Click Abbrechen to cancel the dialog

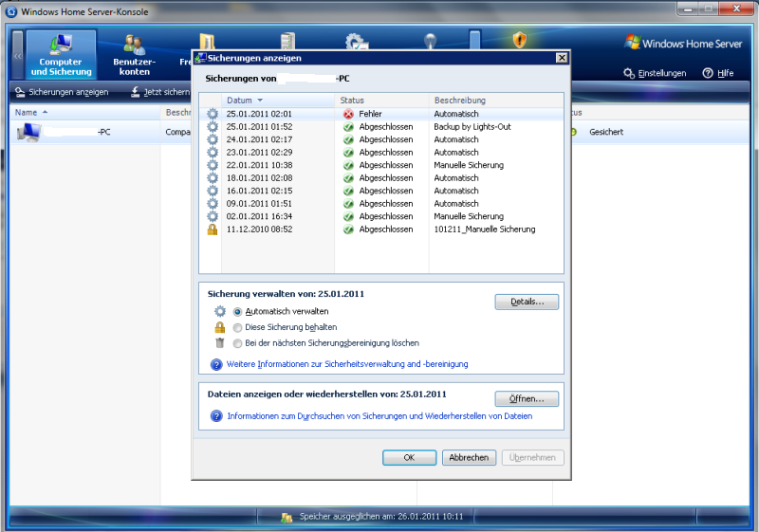469,457
